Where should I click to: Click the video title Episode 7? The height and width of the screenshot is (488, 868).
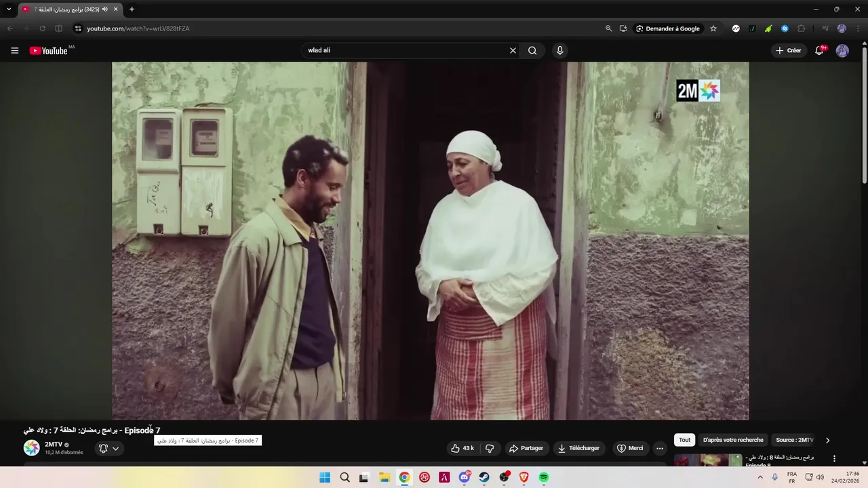click(x=92, y=430)
